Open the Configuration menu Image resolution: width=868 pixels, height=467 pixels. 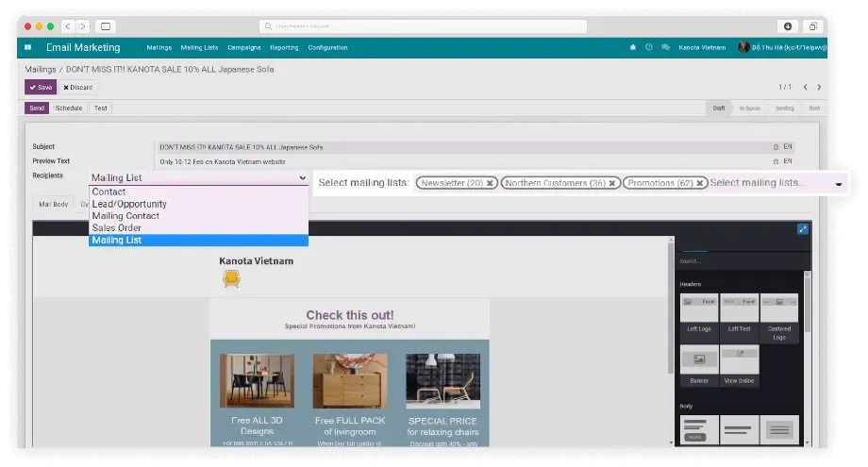point(327,47)
